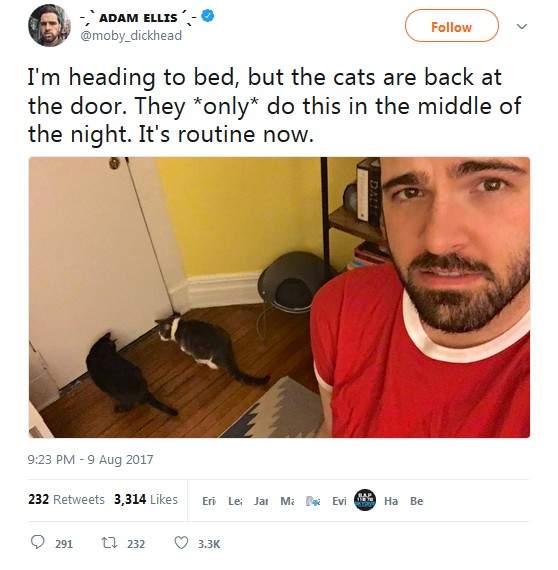Click the 3.3K like count
558x570 pixels.
click(x=209, y=544)
